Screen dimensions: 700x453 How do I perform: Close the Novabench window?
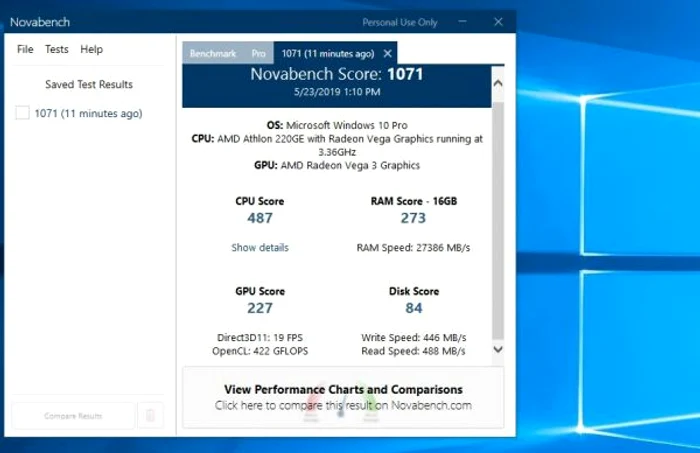[498, 21]
